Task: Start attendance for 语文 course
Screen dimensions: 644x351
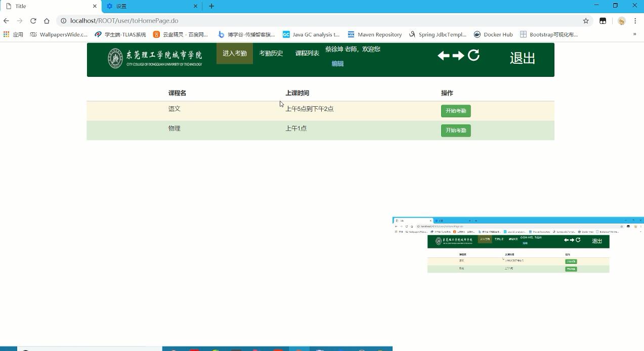Action: pyautogui.click(x=456, y=111)
